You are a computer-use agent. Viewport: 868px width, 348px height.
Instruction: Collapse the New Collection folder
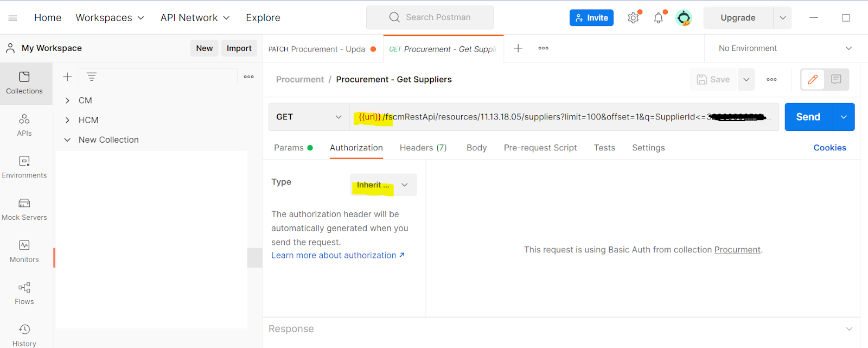[x=67, y=140]
